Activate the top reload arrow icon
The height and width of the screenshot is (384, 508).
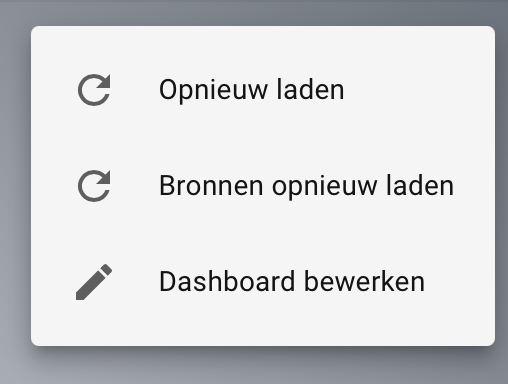pos(94,90)
